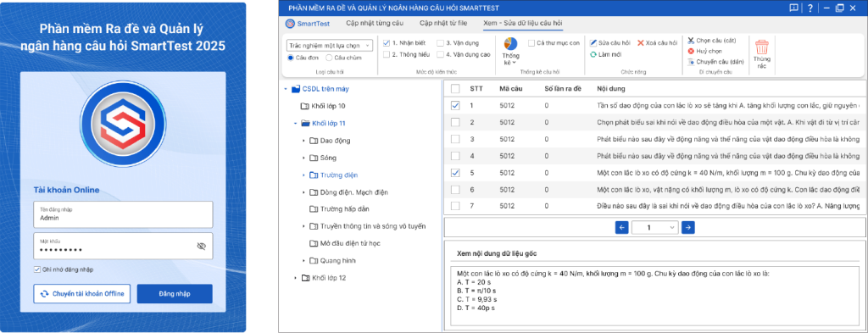Check the checkbox for row 3

(x=455, y=140)
